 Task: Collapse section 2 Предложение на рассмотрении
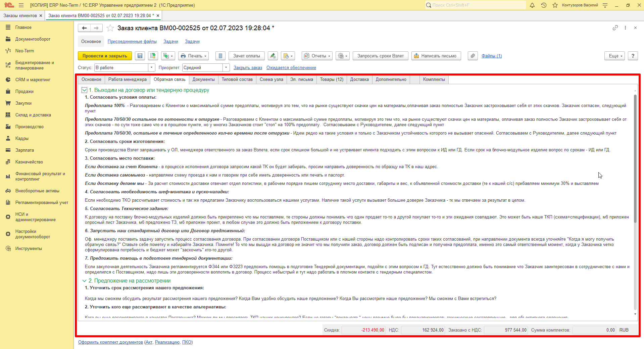click(84, 281)
